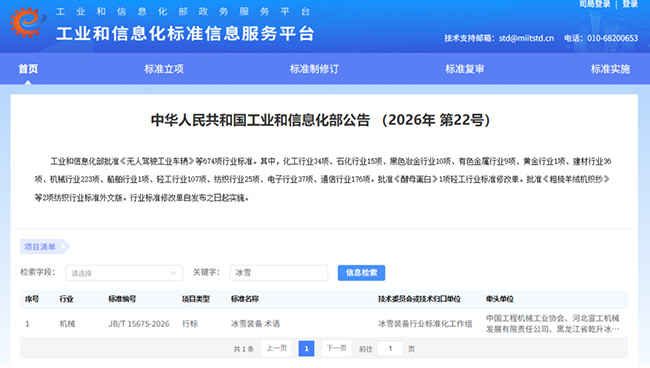Click the standard name 冰雪装备 术语

pos(255,324)
